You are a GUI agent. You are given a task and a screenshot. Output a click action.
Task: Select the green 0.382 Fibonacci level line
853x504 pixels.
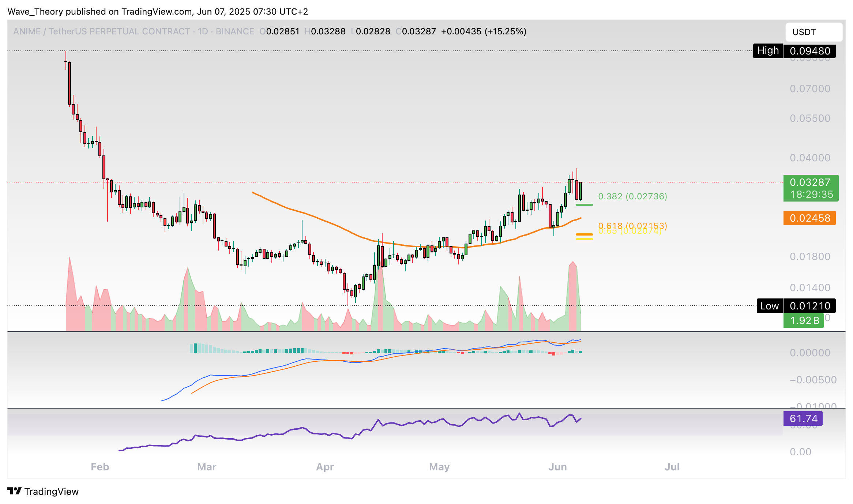click(x=584, y=205)
